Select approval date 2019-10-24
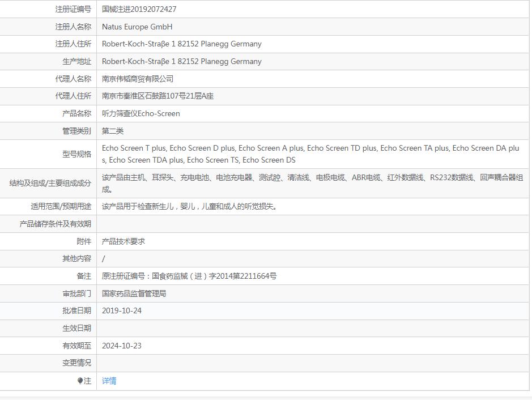The width and height of the screenshot is (532, 400). click(x=121, y=311)
